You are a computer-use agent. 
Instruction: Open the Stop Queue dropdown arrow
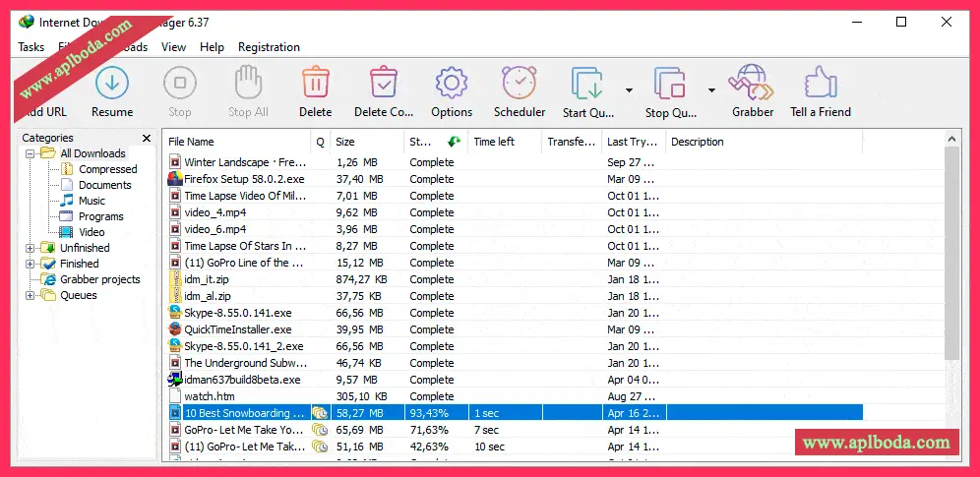[x=711, y=90]
